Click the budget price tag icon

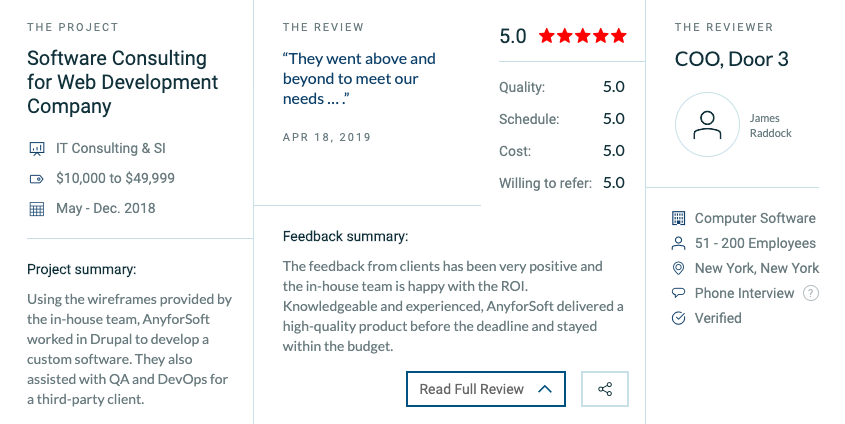[x=37, y=179]
